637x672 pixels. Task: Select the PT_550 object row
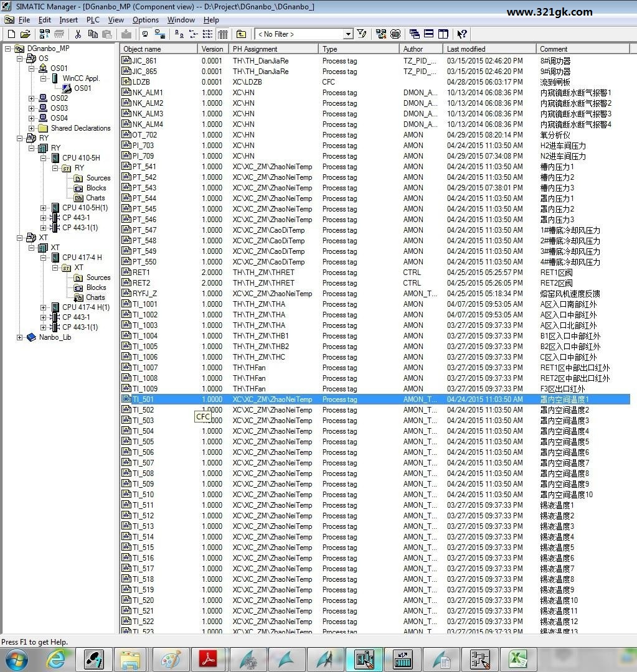[375, 262]
